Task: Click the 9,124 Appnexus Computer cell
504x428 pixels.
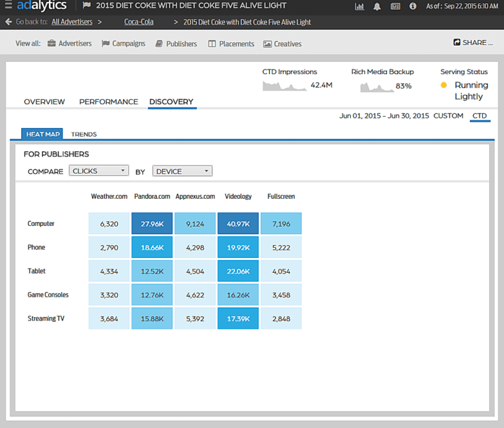Action: click(x=195, y=223)
